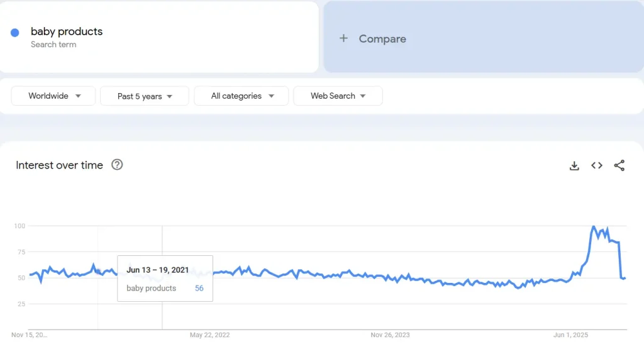Viewport: 644px width, 354px height.
Task: Click the blue dot beside baby products
Action: point(15,33)
